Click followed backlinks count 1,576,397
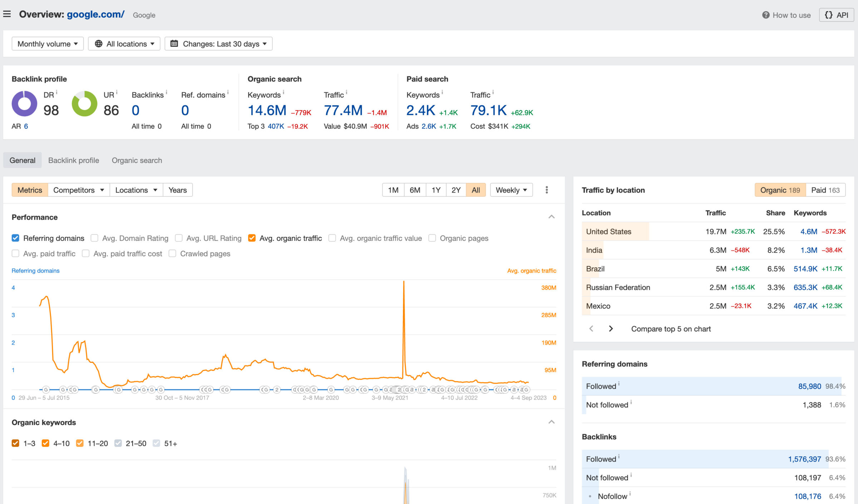Image resolution: width=858 pixels, height=504 pixels. (805, 459)
